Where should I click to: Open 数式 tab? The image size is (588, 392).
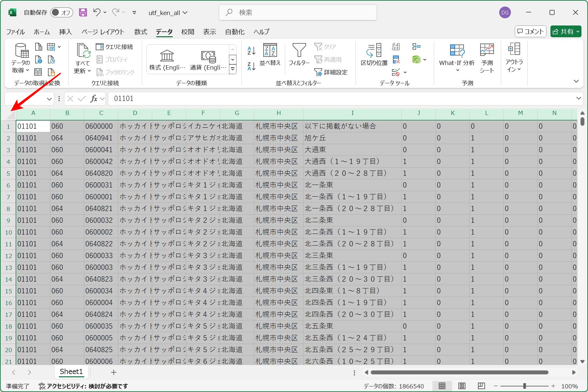pyautogui.click(x=141, y=32)
